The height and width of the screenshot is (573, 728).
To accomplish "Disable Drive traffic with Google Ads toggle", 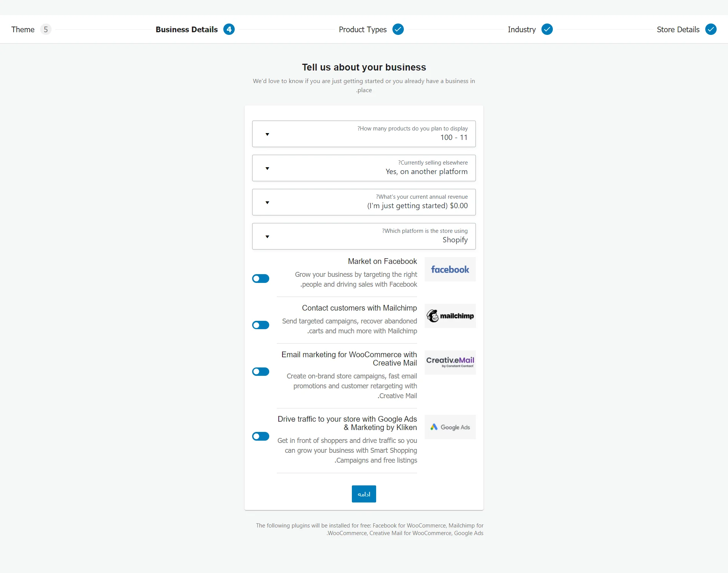I will 260,436.
